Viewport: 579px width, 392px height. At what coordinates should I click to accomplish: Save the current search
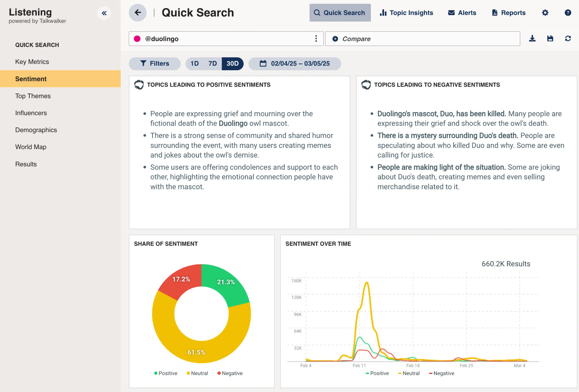[550, 39]
